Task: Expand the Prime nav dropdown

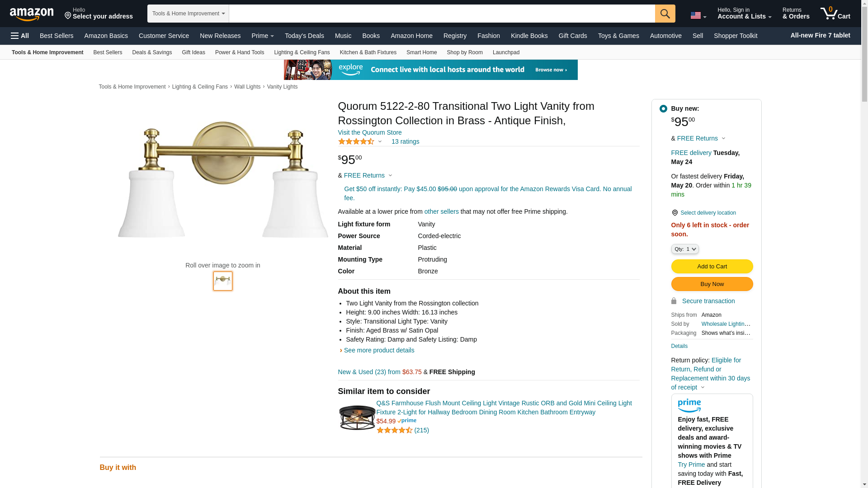Action: pyautogui.click(x=263, y=36)
